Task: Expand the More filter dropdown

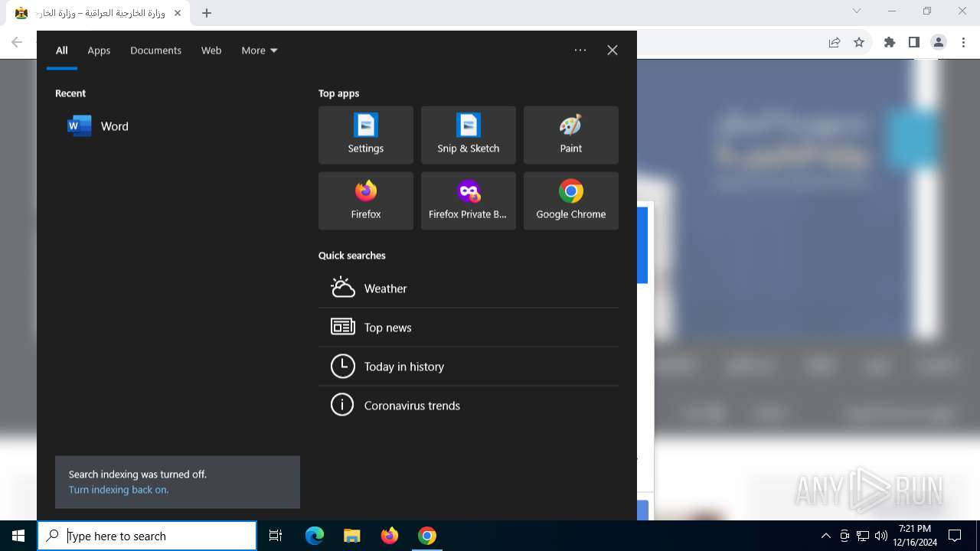Action: [260, 51]
